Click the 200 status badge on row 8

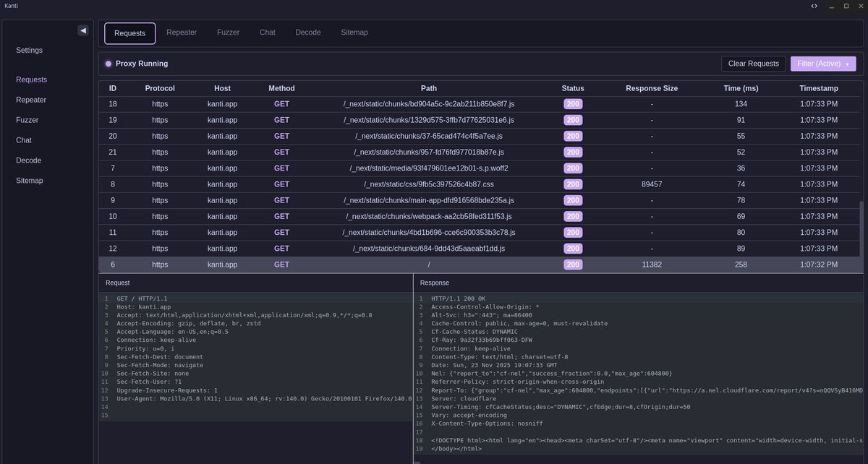click(573, 184)
